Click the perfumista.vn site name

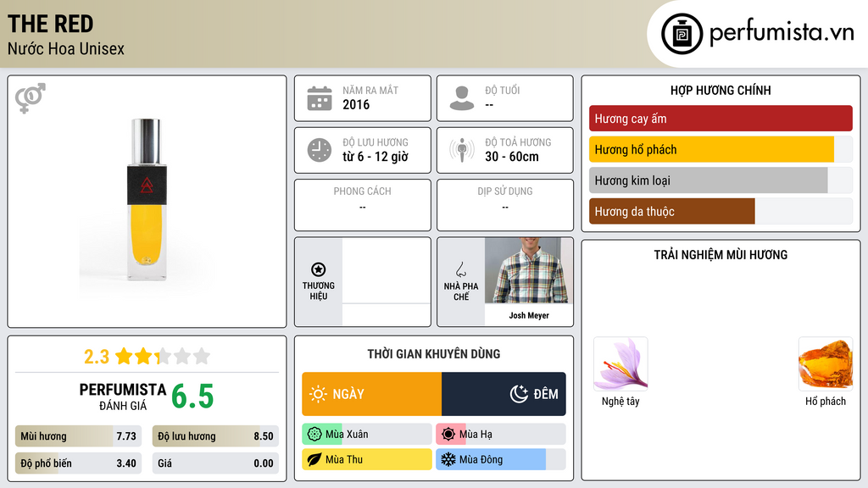coord(781,32)
